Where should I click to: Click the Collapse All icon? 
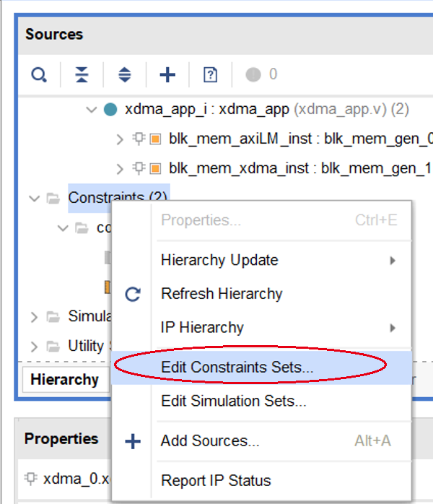82,74
